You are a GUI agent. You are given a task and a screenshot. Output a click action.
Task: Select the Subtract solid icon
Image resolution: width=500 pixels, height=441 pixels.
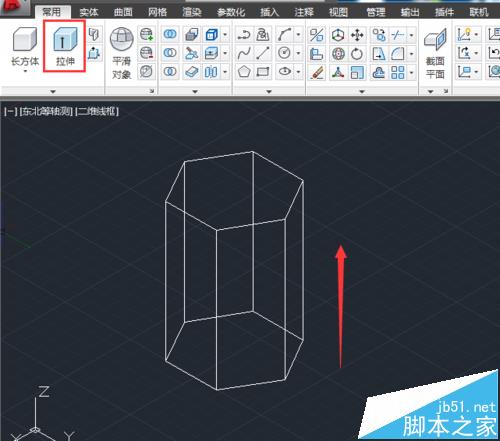(x=170, y=53)
